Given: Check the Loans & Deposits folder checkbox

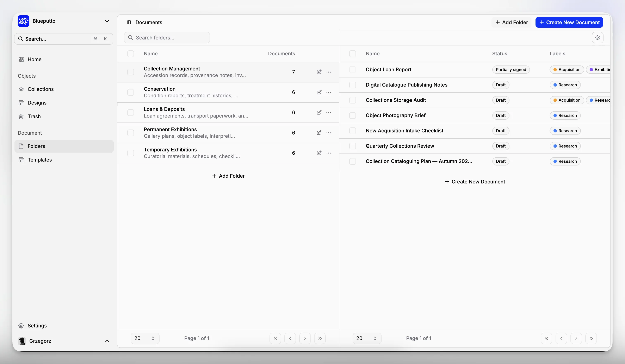Looking at the screenshot, I should coord(131,113).
